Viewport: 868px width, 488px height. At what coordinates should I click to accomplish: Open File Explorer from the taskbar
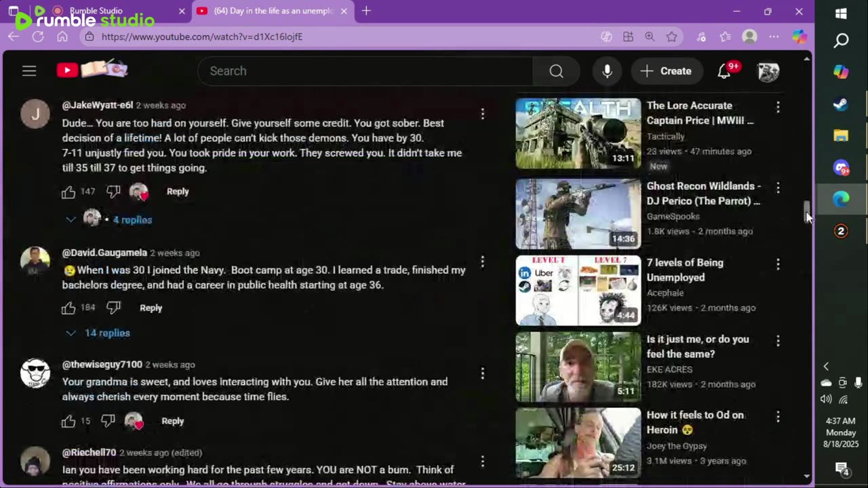(x=841, y=136)
